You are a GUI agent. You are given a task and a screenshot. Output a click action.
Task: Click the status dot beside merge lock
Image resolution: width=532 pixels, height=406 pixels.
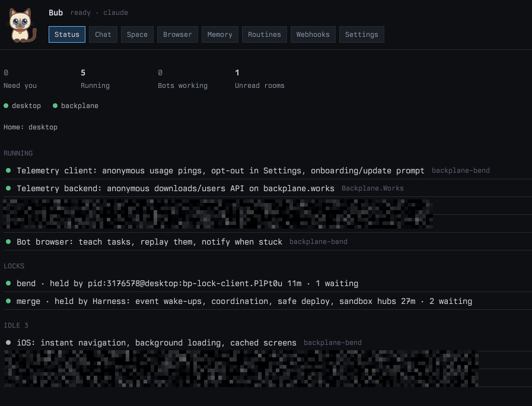(x=8, y=301)
